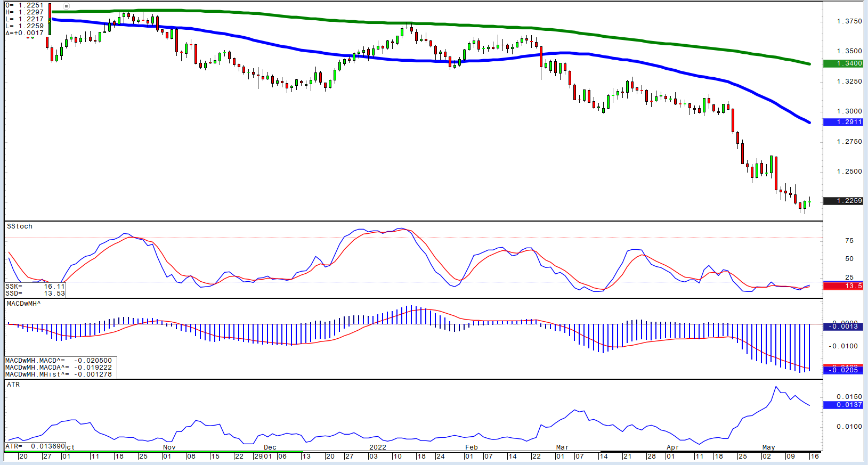Click the 16 date tick at the axis end

point(814,456)
